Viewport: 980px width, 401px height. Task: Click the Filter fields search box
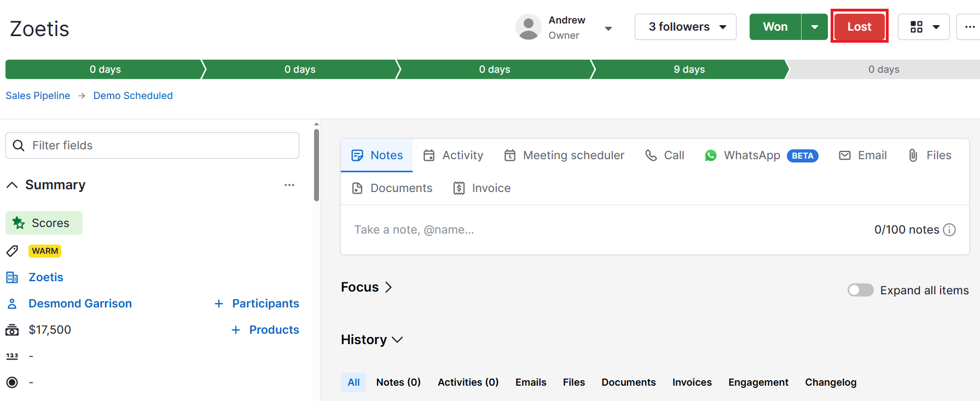(x=152, y=146)
